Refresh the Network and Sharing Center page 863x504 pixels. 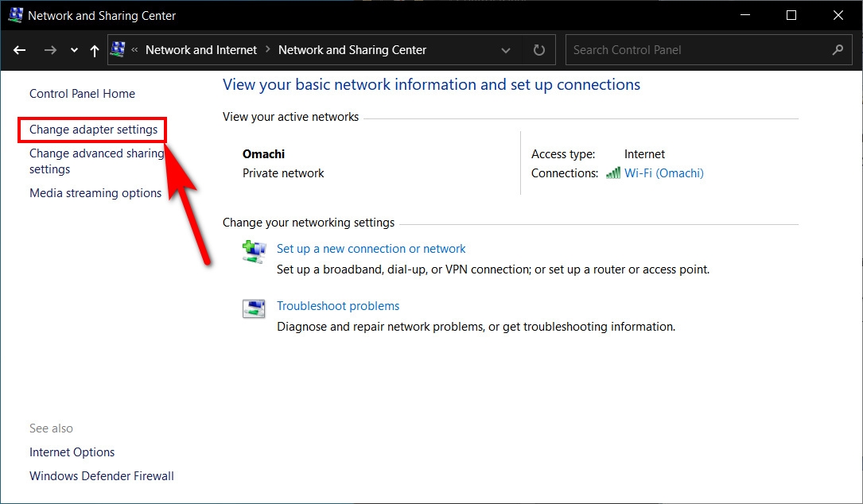point(539,50)
